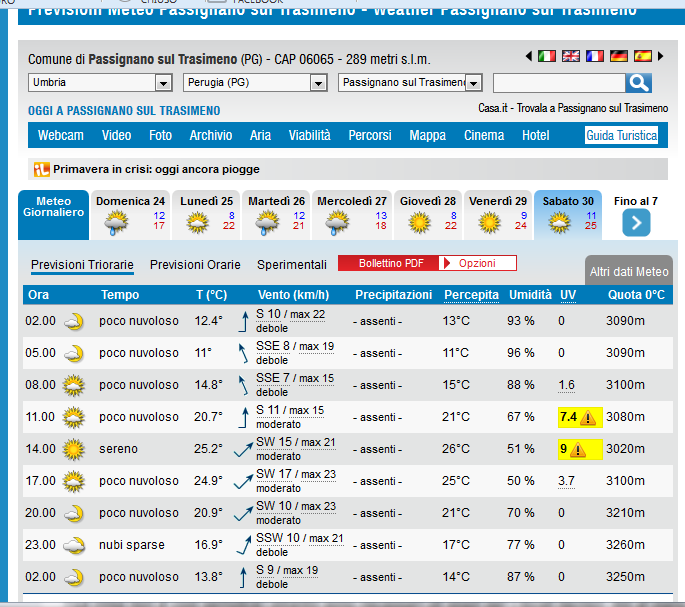Image resolution: width=685 pixels, height=607 pixels.
Task: Open the Cinema menu item
Action: [484, 135]
